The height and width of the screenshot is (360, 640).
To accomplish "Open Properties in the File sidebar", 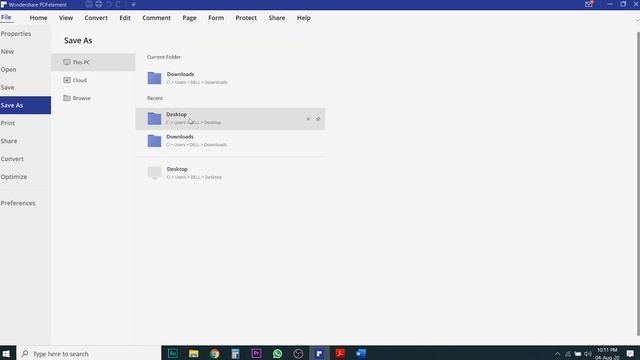I will (x=25, y=34).
